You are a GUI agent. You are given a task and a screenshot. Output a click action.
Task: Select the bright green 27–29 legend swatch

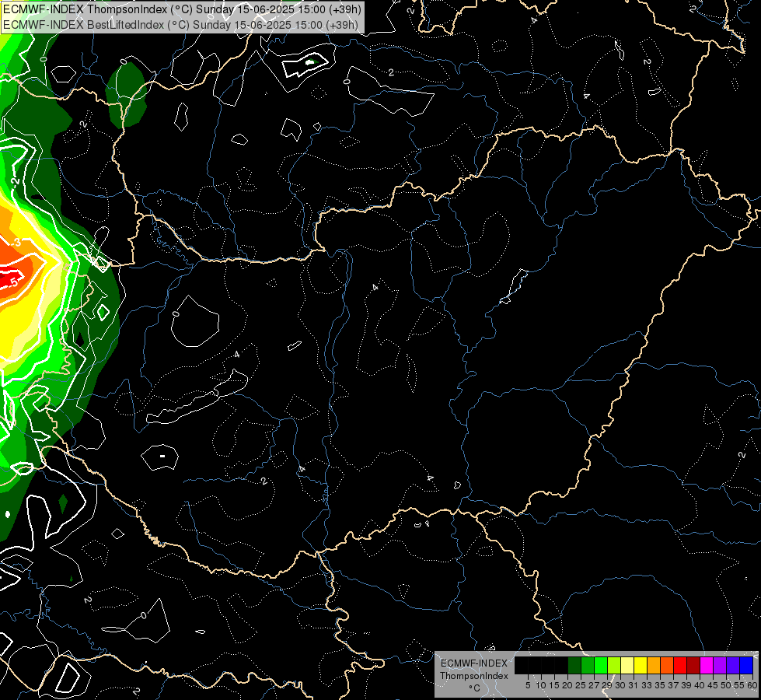[x=601, y=665]
